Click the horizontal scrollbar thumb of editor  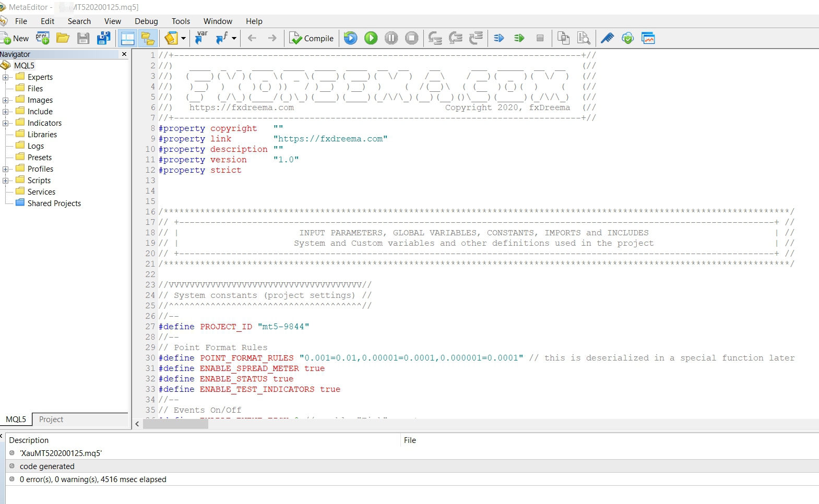click(x=175, y=424)
